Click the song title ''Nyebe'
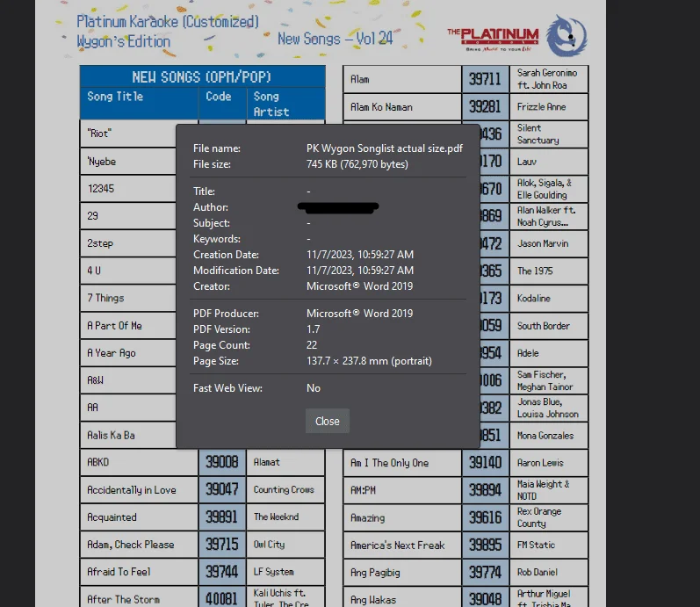Viewport: 700px width, 607px height. [102, 162]
